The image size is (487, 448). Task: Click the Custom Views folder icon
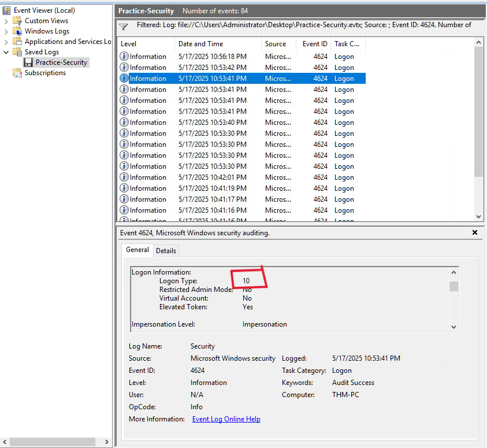[x=17, y=21]
